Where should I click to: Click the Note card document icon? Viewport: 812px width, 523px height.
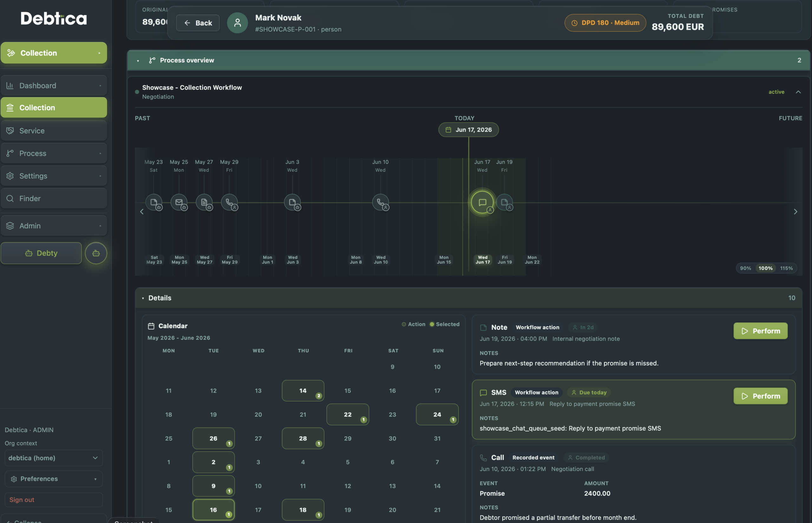(483, 328)
